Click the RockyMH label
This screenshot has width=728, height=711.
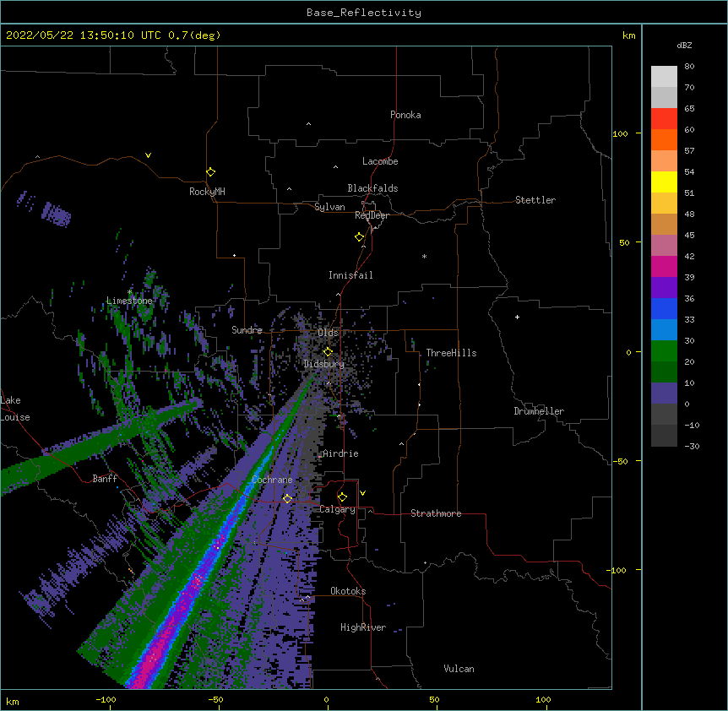207,192
